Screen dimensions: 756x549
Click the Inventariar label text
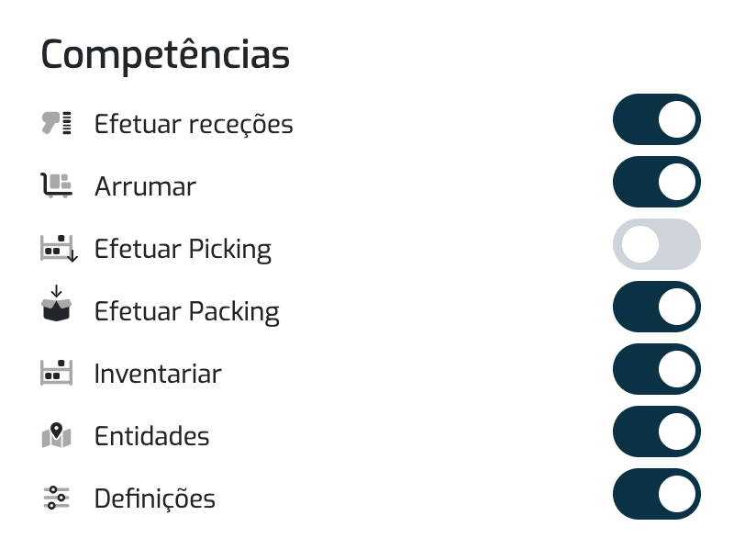click(x=158, y=374)
